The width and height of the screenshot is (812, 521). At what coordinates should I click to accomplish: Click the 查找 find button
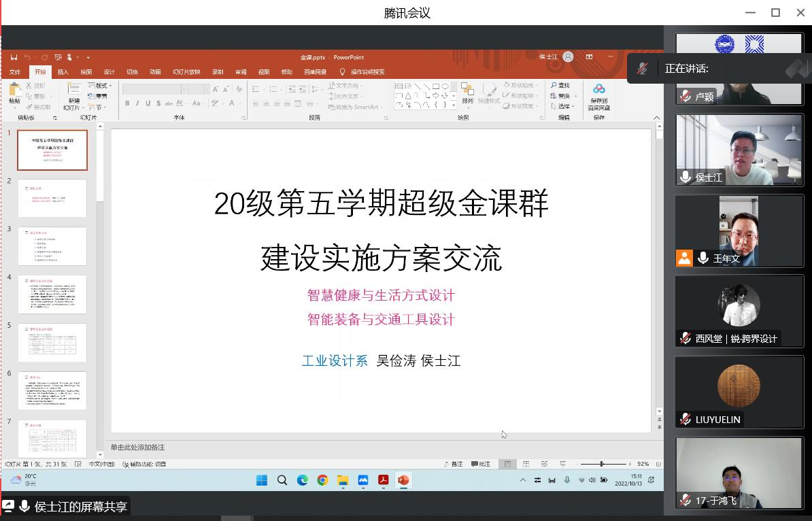[561, 85]
